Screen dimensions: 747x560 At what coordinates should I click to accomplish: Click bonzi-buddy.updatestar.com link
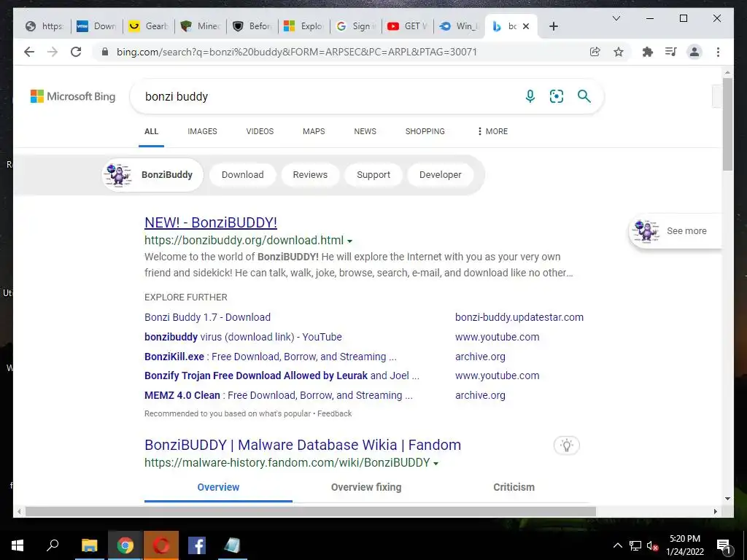[519, 317]
